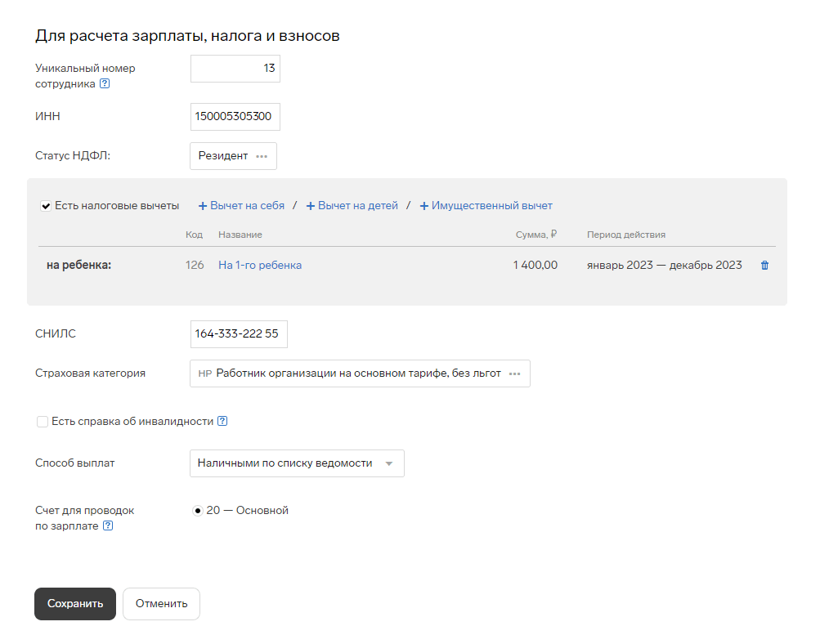Focus the unique employee number field
Screen dimensions: 820x644
click(235, 69)
